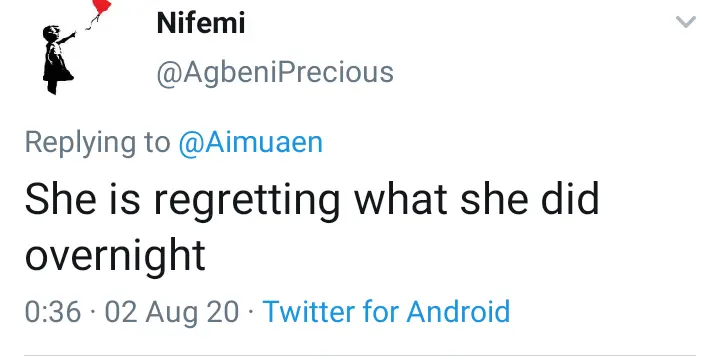The image size is (720, 360).
Task: Click the word "overnight" in the tweet
Action: [115, 257]
